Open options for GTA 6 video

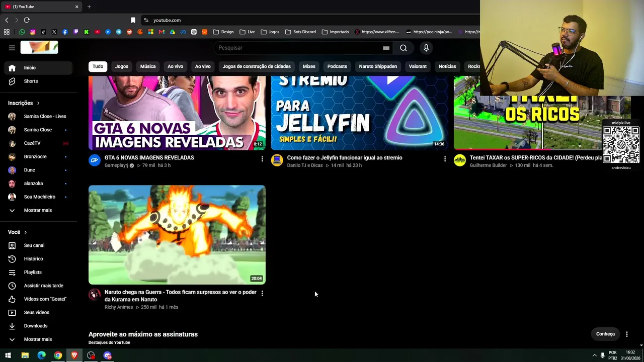coord(262,159)
